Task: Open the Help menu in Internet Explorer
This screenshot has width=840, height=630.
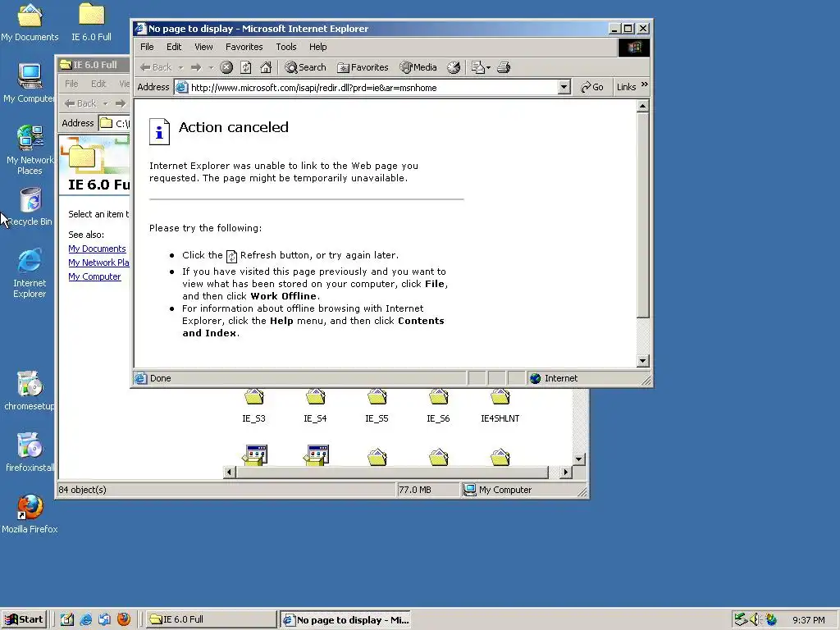Action: [x=317, y=47]
